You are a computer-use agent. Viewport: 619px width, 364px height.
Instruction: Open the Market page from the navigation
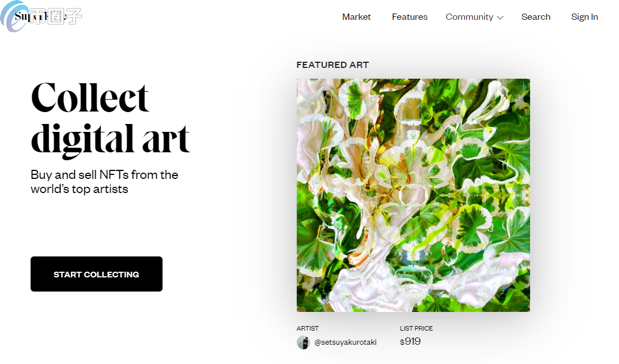click(356, 17)
